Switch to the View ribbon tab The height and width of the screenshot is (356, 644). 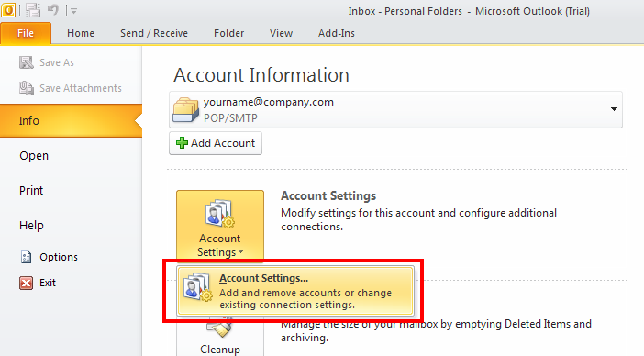281,33
